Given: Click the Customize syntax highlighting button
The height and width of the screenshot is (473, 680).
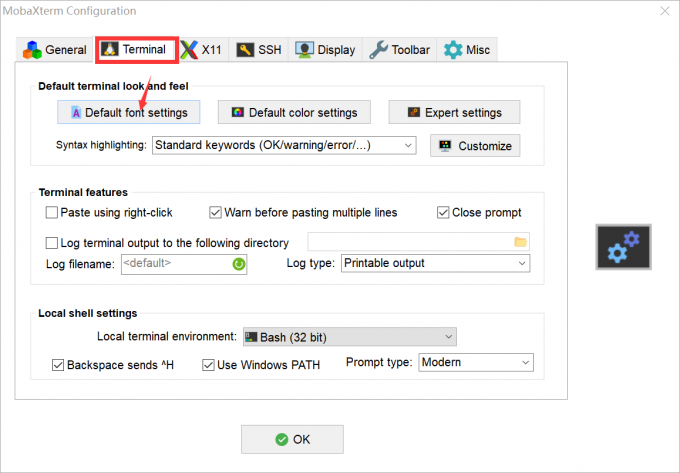Looking at the screenshot, I should [475, 146].
